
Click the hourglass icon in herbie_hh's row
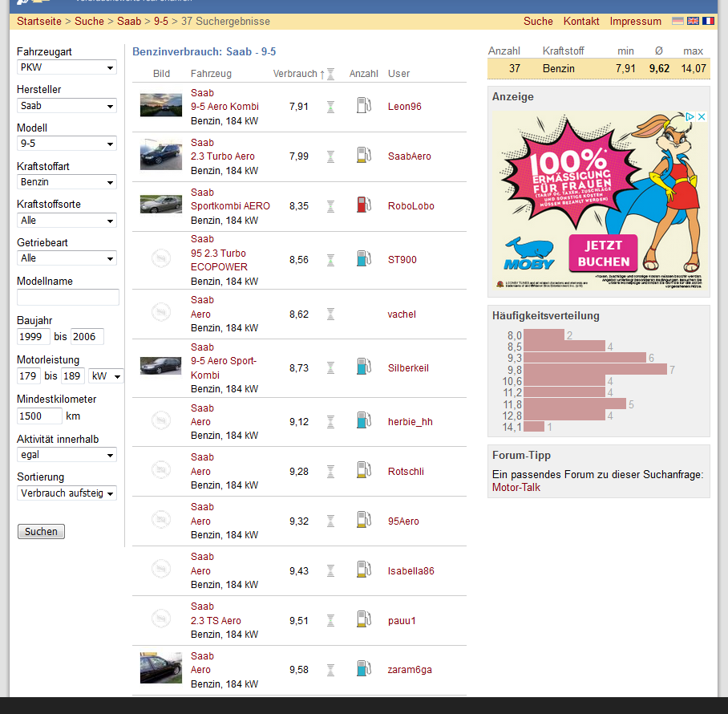(330, 422)
